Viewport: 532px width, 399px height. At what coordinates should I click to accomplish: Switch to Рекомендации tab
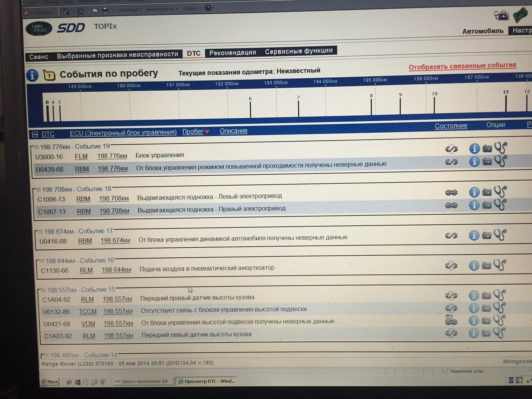[x=233, y=52]
